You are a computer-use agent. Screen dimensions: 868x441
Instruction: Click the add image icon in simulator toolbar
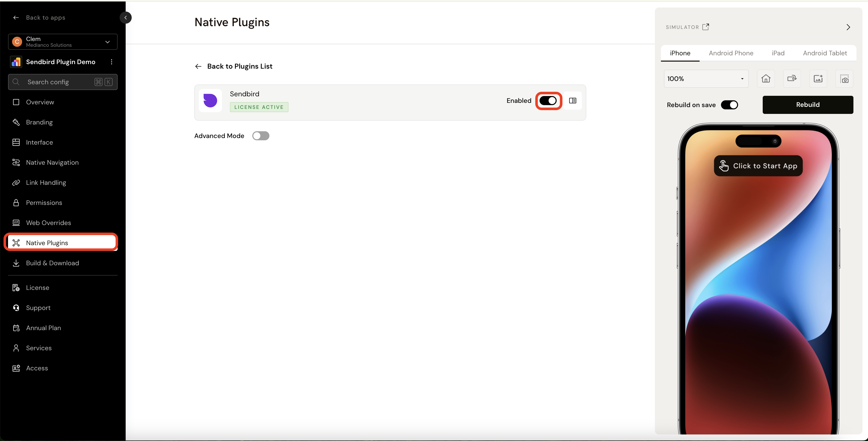pos(818,78)
